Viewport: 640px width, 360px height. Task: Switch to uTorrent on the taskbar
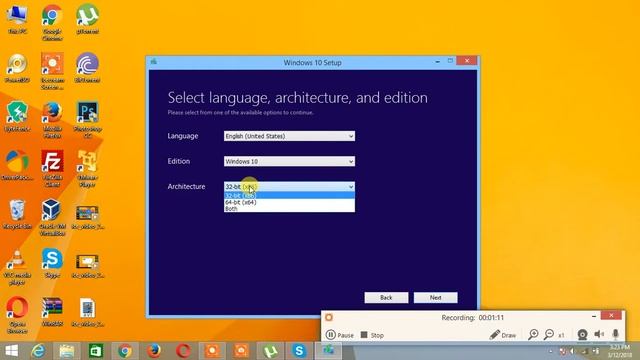pos(270,351)
